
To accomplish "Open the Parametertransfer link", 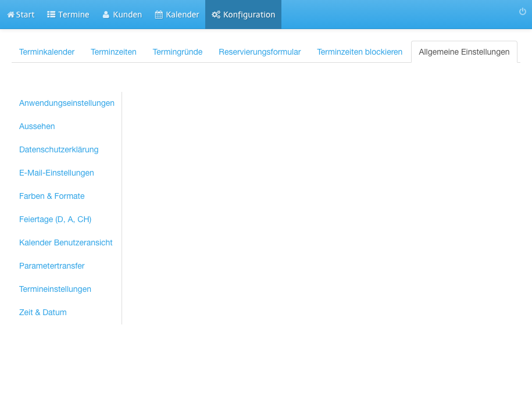I will tap(52, 266).
